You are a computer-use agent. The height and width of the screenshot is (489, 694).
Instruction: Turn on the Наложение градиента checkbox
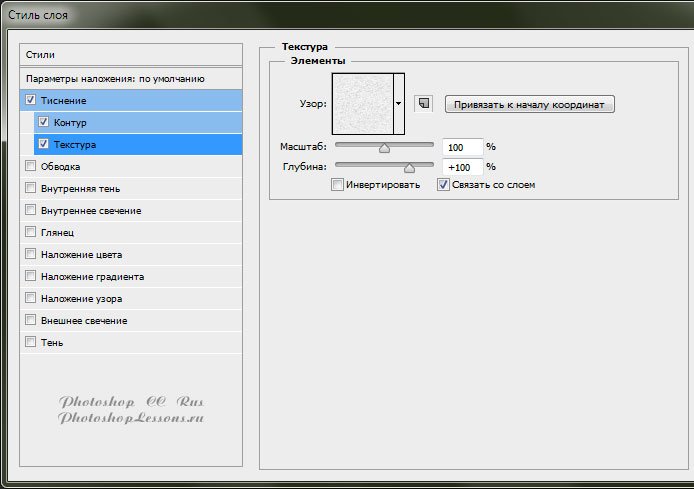coord(30,277)
